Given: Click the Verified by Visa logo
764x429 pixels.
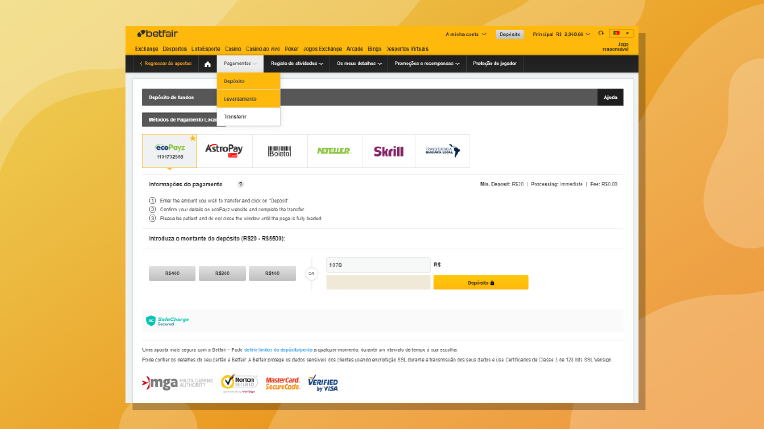Looking at the screenshot, I should [323, 383].
